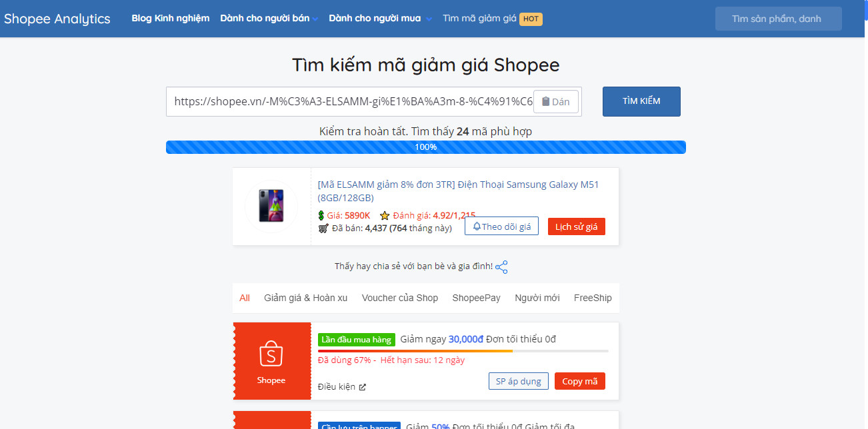The image size is (868, 429).
Task: Open the ShopeePay filter tab
Action: tap(476, 298)
